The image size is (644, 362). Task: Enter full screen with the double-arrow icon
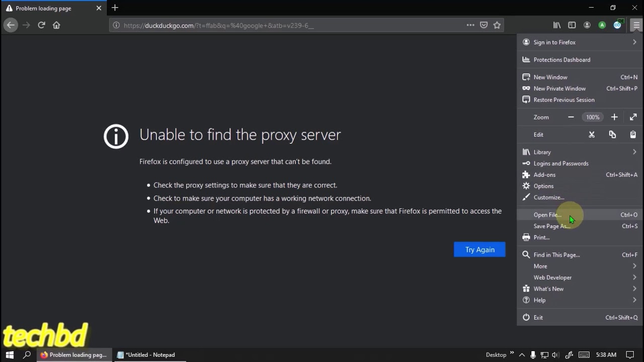point(633,117)
